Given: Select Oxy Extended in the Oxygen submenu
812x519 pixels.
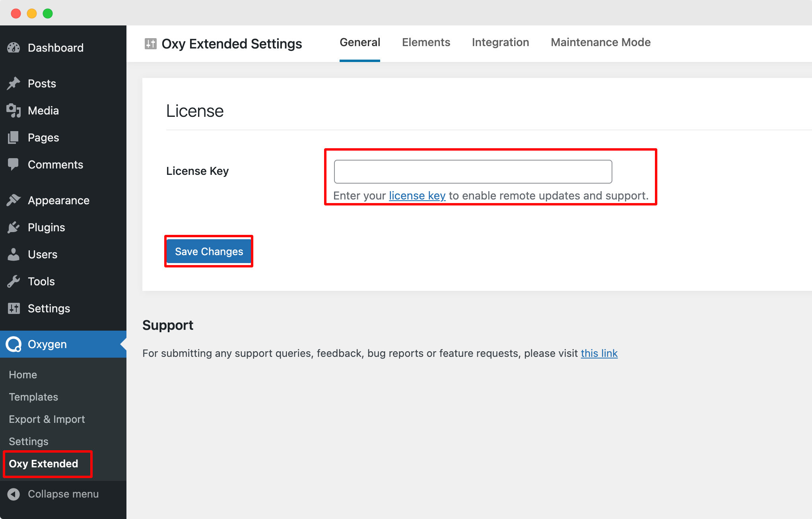Looking at the screenshot, I should [44, 464].
